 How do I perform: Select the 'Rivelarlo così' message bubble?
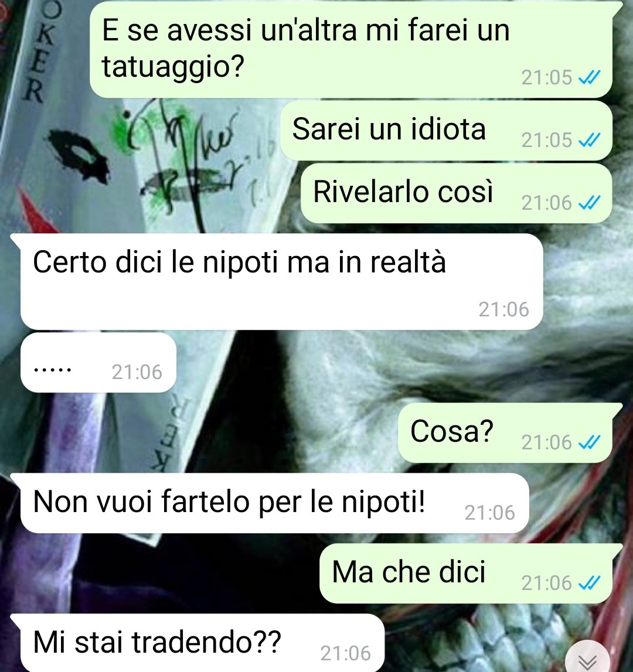[x=457, y=193]
